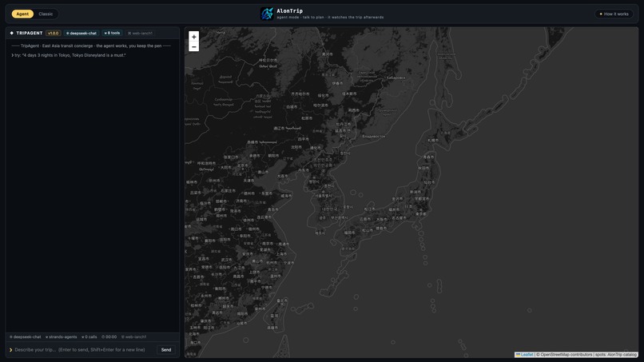Click the TripAgent concierge intro line
644x362 pixels.
92,46
